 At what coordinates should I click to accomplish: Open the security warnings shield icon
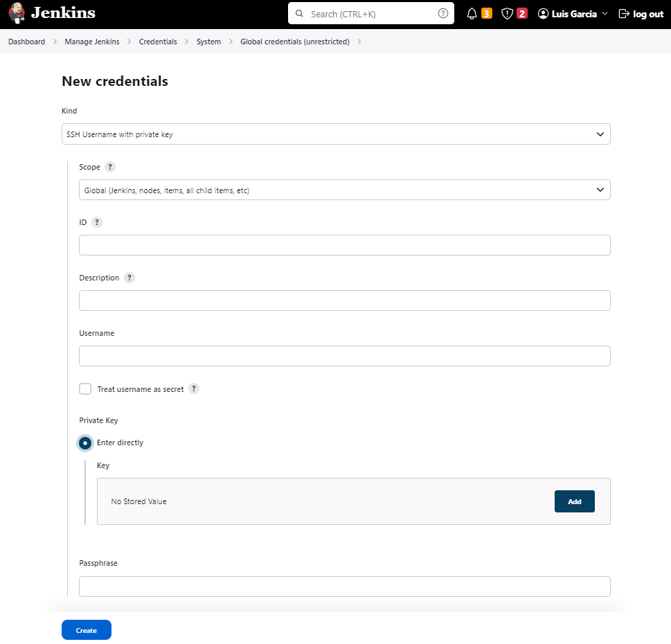pyautogui.click(x=507, y=14)
